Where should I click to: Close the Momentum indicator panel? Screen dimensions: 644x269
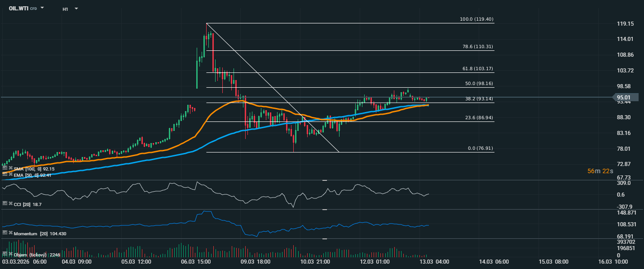pos(11,233)
